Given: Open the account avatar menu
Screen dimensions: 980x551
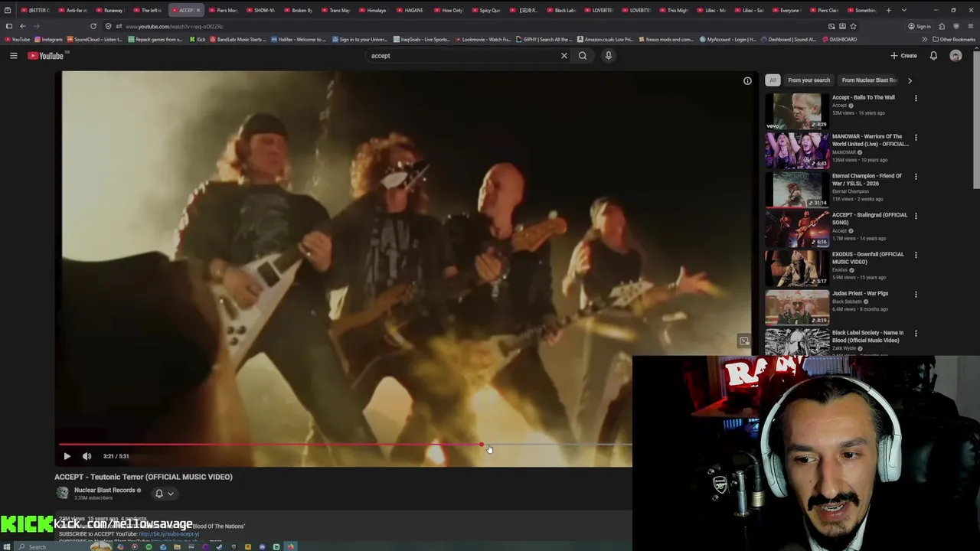Looking at the screenshot, I should [x=955, y=55].
